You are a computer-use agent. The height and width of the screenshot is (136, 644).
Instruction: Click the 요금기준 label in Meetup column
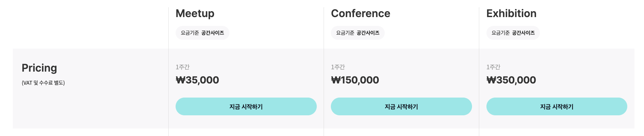190,33
